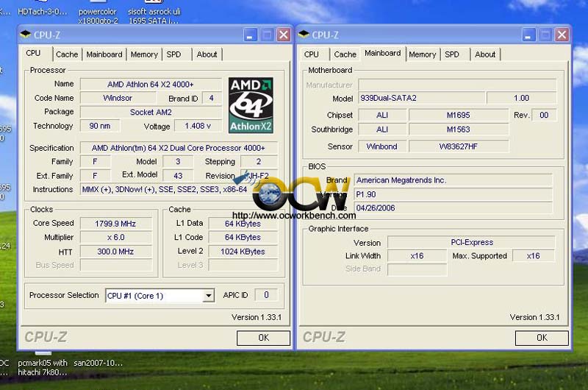The image size is (588, 390).
Task: Open the Mainboard tab in left CPU-Z window
Action: [x=104, y=54]
